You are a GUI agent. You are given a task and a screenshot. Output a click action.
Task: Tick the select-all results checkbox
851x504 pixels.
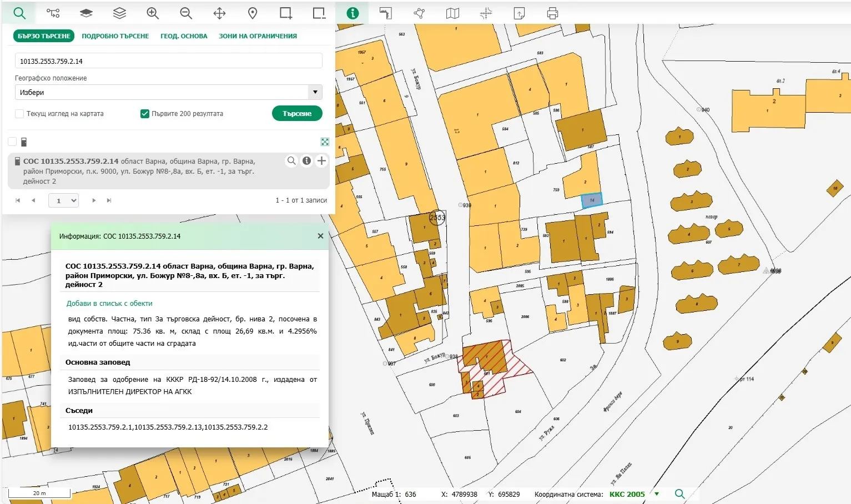12,142
